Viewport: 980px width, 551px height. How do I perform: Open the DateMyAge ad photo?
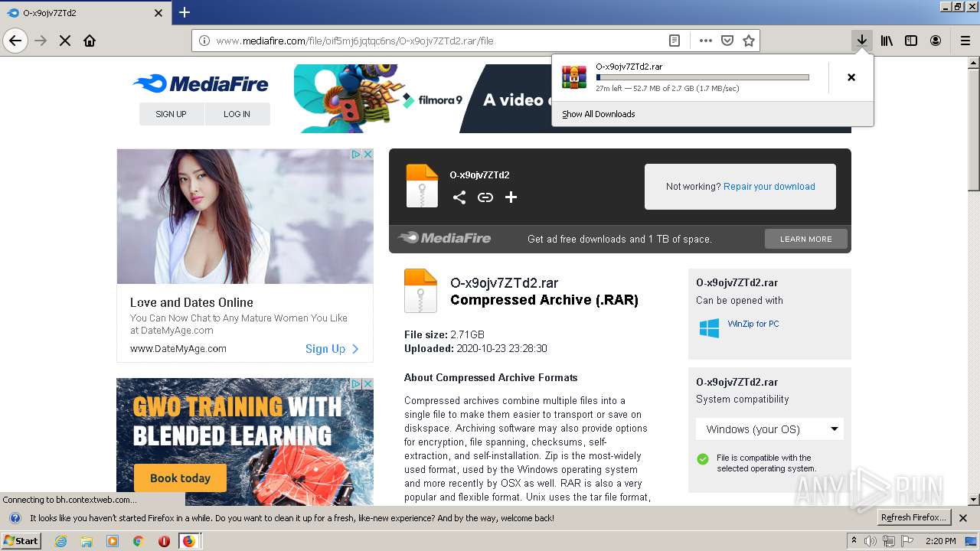pyautogui.click(x=245, y=217)
